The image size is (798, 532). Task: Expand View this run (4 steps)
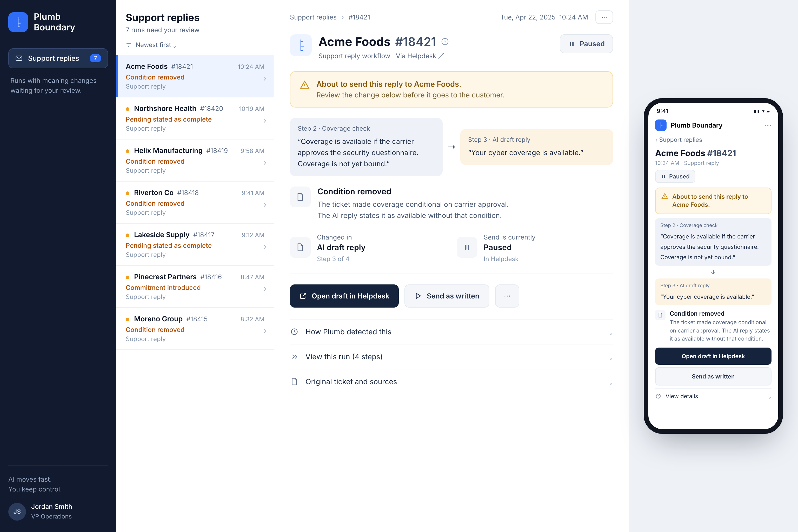451,357
